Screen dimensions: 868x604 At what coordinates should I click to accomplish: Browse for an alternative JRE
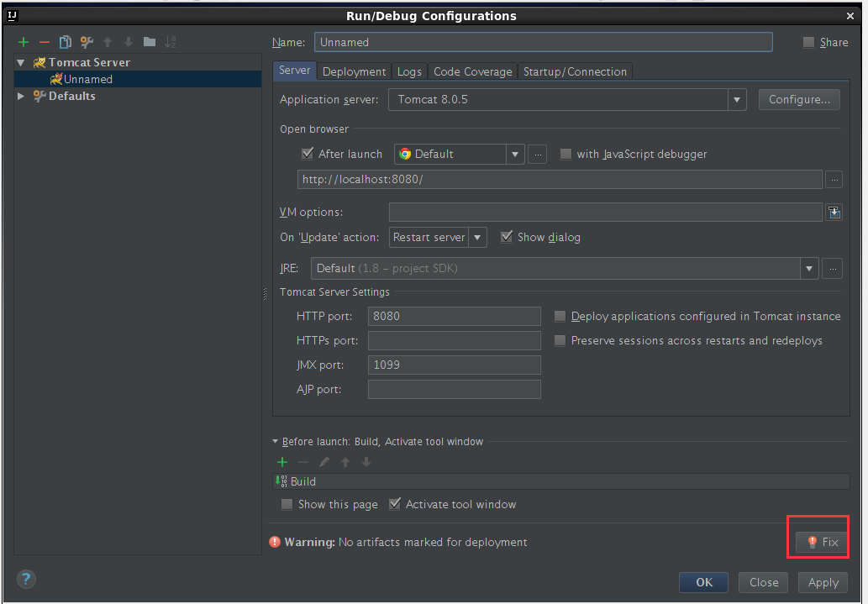(x=833, y=269)
